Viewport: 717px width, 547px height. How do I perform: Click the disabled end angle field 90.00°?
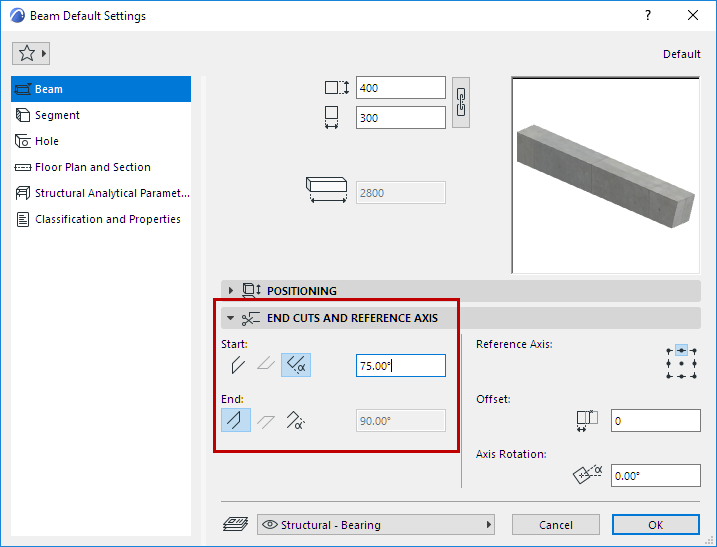tap(401, 421)
